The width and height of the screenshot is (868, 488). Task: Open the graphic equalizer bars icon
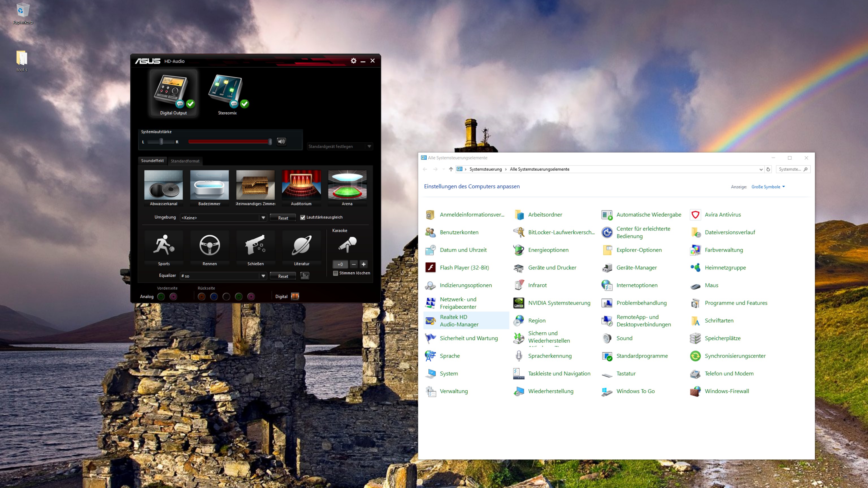click(305, 276)
